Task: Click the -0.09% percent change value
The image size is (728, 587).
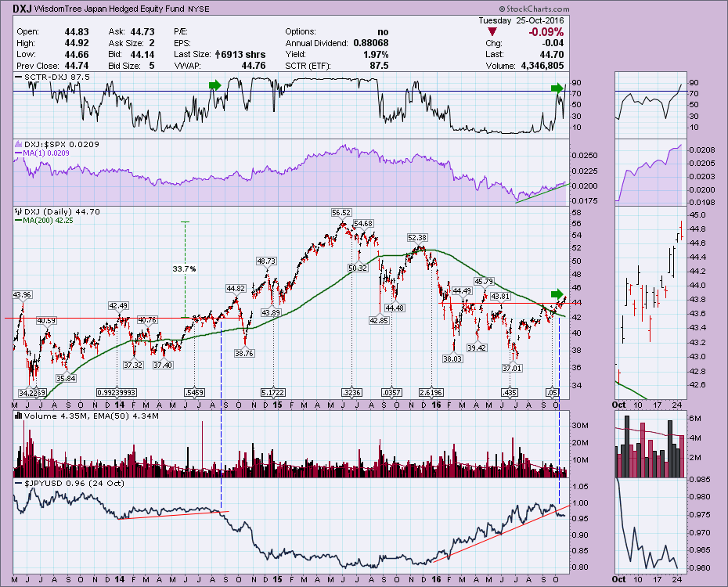Action: tap(546, 32)
